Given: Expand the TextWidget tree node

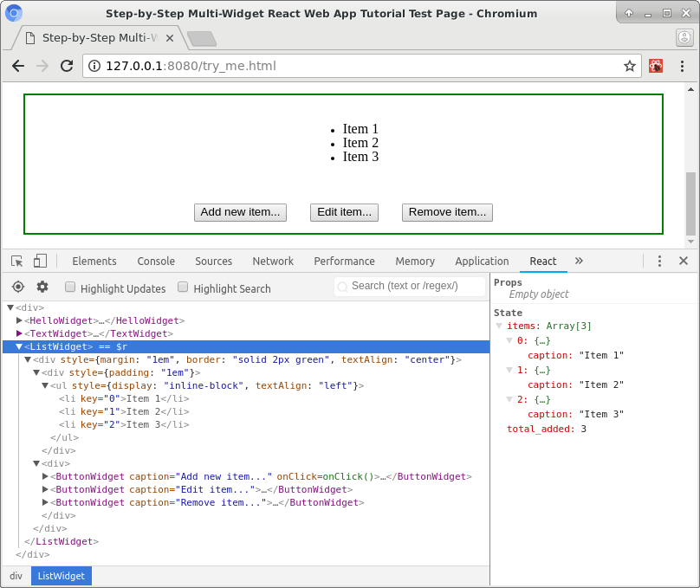Looking at the screenshot, I should coord(19,333).
